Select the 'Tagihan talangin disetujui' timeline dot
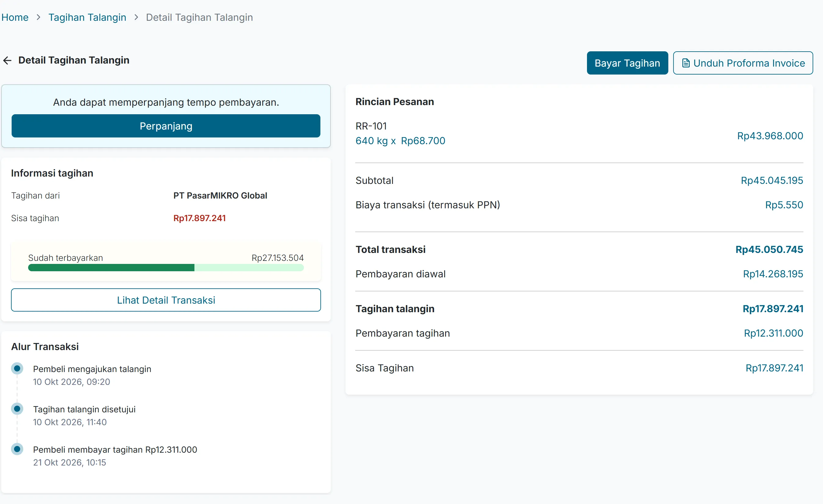 [17, 409]
